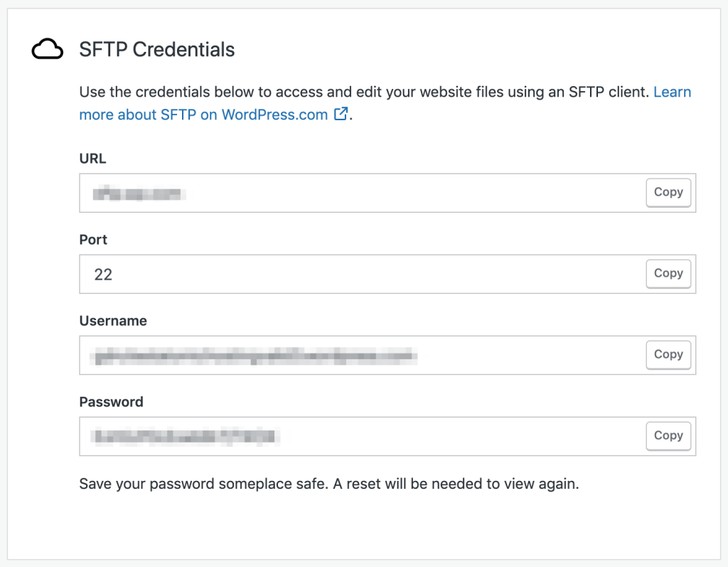Click inside the URL text field
The height and width of the screenshot is (567, 728).
[362, 193]
